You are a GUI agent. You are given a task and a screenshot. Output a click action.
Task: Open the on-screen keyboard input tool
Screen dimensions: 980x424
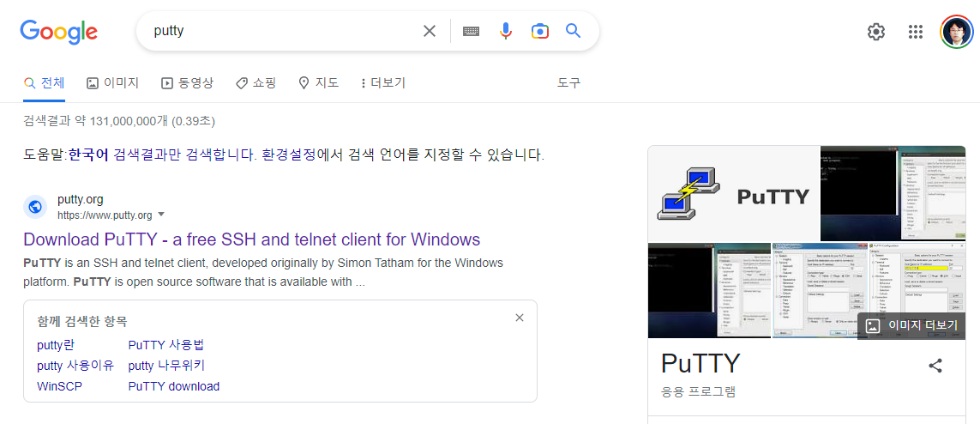click(x=471, y=31)
